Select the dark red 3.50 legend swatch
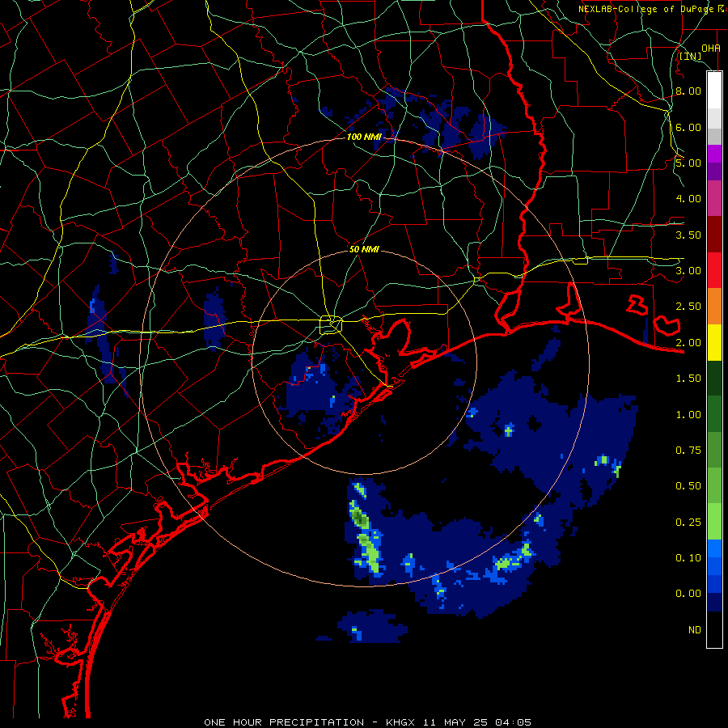Screen dimensions: 728x728 click(714, 235)
